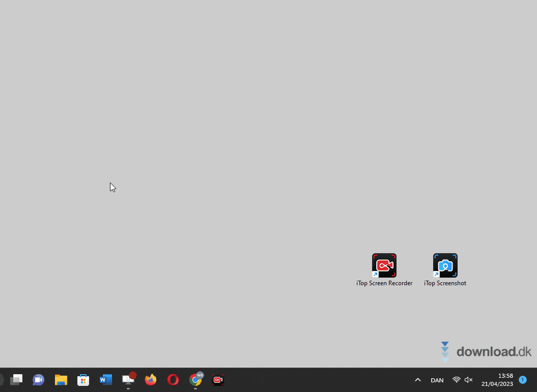Open the Wi-Fi network panel
The image size is (537, 392).
pos(456,380)
